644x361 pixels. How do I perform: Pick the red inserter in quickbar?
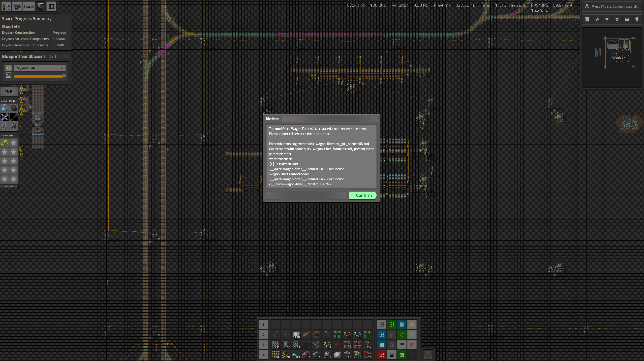coord(347,335)
